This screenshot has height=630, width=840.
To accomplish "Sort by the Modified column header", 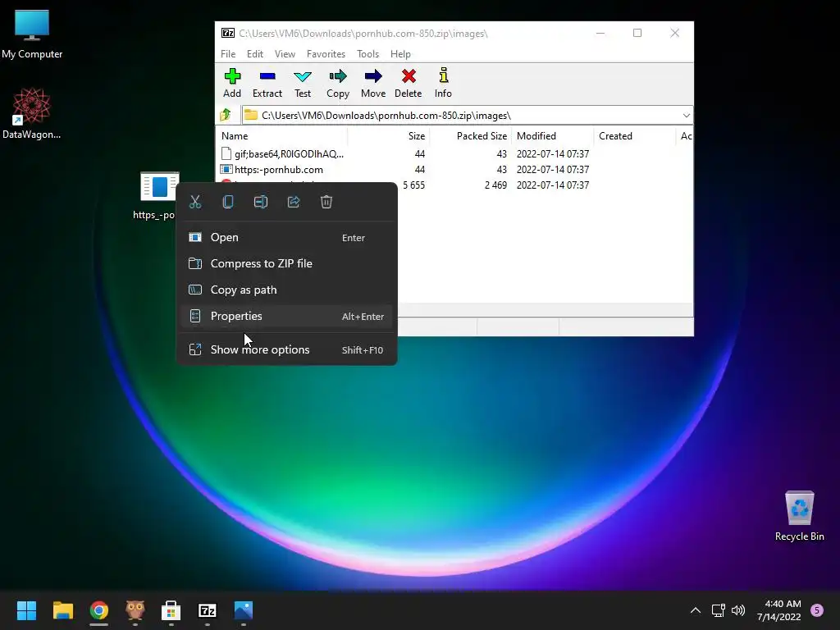I will pos(552,136).
